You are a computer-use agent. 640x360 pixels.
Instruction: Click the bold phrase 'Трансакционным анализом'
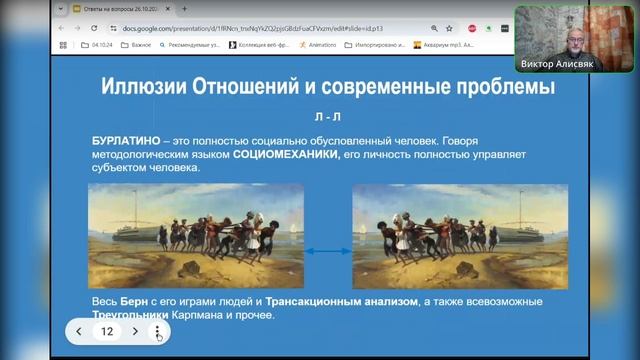point(342,302)
